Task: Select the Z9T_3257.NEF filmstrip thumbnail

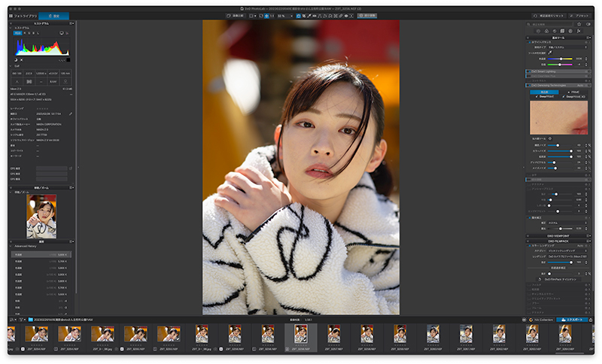Action: tap(334, 338)
